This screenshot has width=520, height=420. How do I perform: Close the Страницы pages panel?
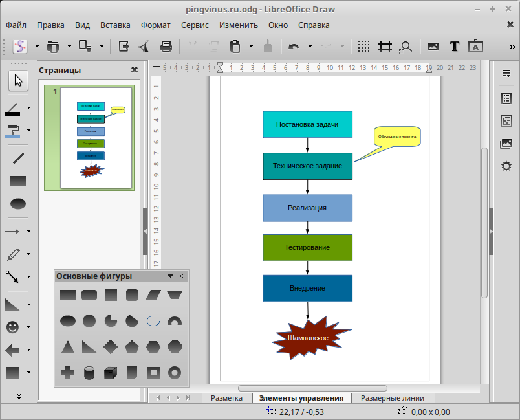pyautogui.click(x=135, y=70)
